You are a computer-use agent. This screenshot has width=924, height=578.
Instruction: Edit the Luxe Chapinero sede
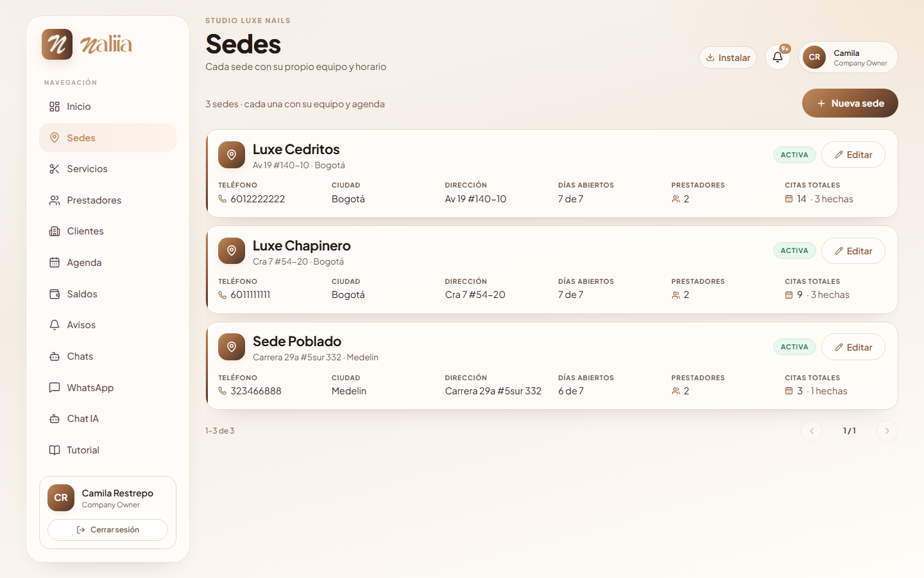tap(853, 251)
